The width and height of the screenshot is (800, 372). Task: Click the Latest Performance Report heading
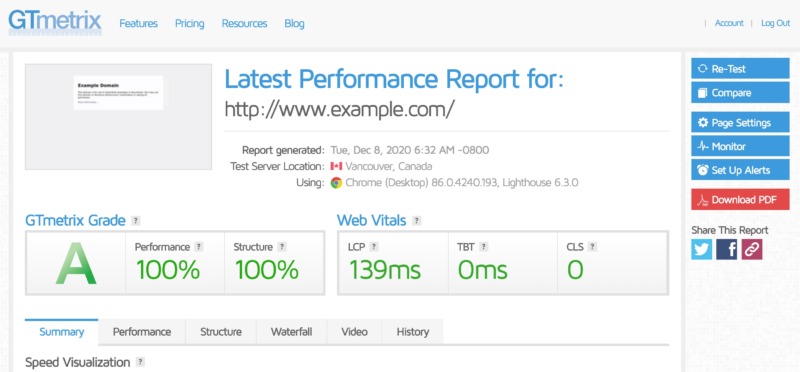(394, 79)
